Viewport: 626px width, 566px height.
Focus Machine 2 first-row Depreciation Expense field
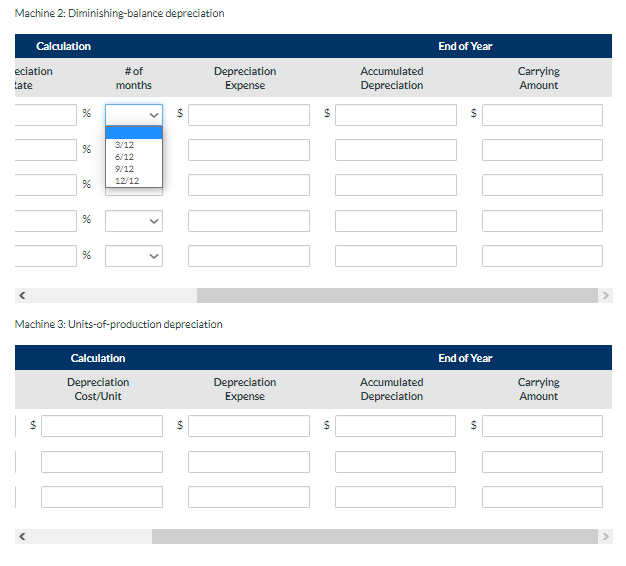249,115
